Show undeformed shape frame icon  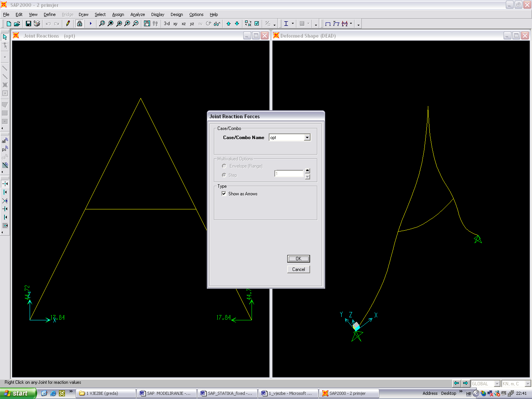pyautogui.click(x=328, y=24)
